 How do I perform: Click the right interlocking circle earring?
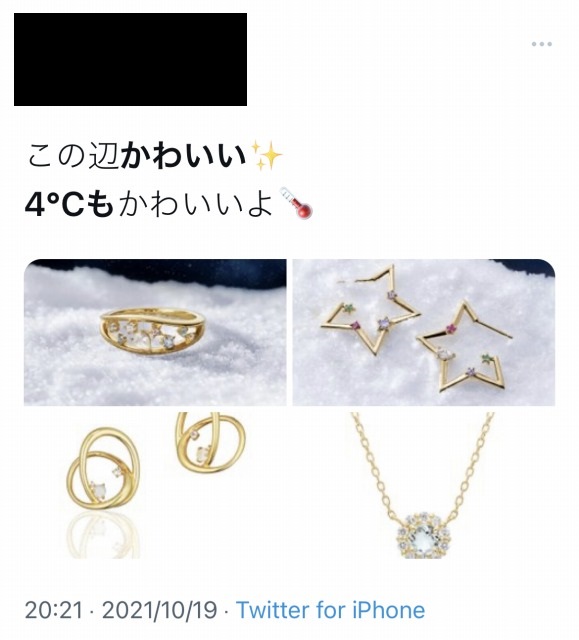point(209,442)
